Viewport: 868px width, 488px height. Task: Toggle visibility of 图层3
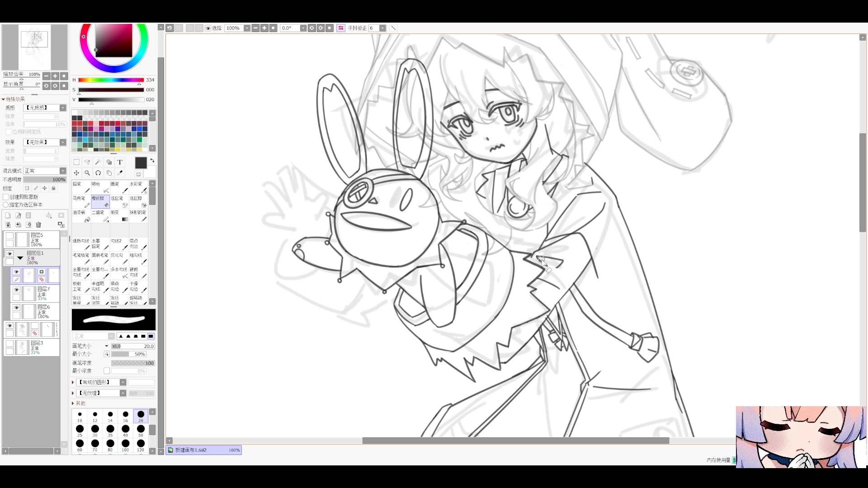click(x=9, y=344)
